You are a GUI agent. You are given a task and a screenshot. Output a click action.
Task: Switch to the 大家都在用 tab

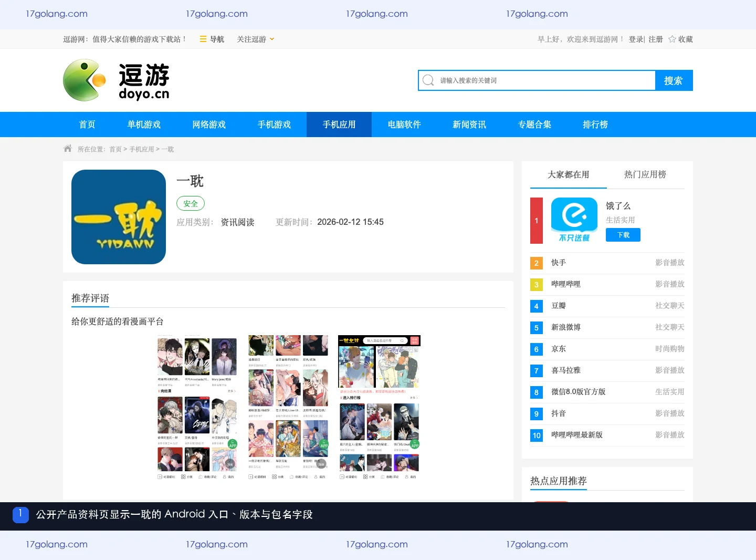click(569, 174)
